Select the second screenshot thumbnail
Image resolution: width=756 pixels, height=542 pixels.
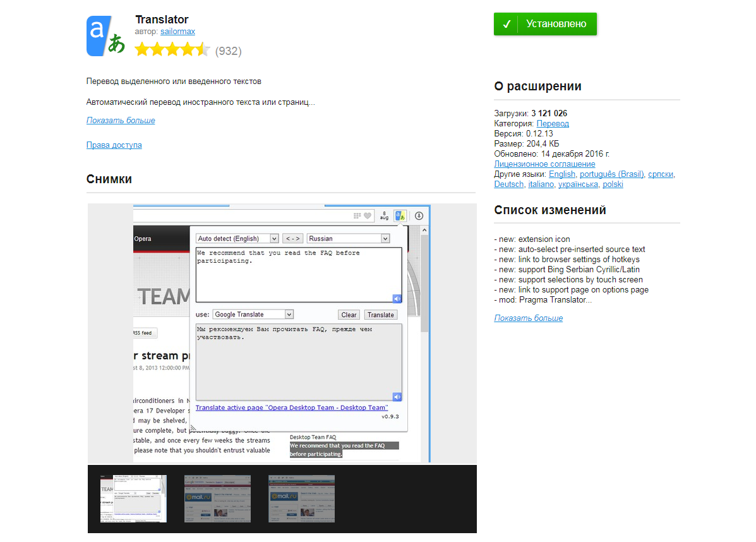[x=217, y=498]
